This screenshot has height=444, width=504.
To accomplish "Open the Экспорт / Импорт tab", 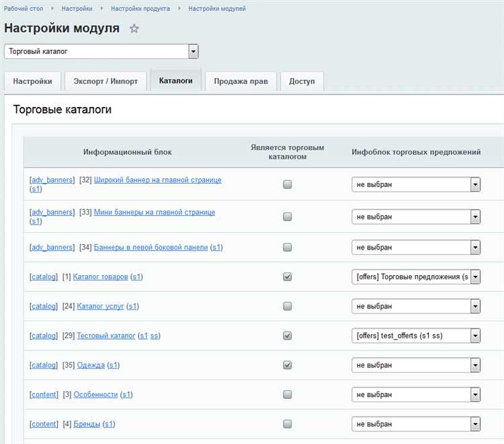I will (106, 81).
